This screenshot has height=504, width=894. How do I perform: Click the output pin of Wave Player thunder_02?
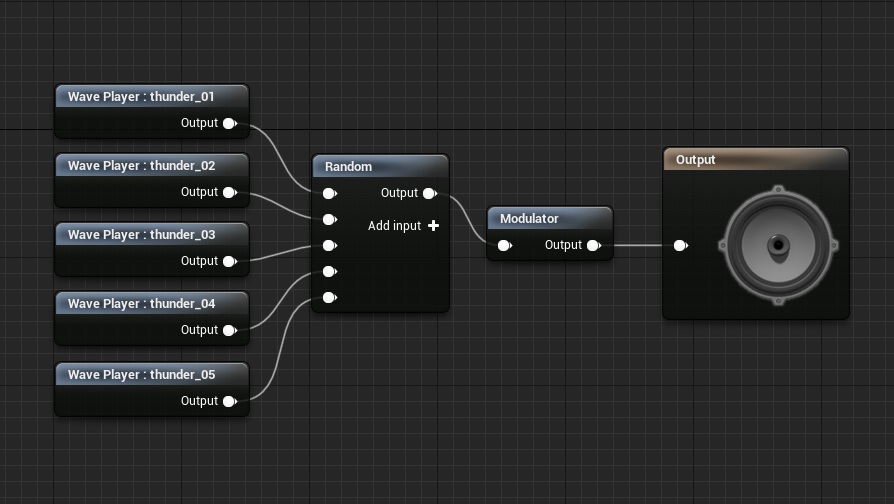[x=229, y=192]
